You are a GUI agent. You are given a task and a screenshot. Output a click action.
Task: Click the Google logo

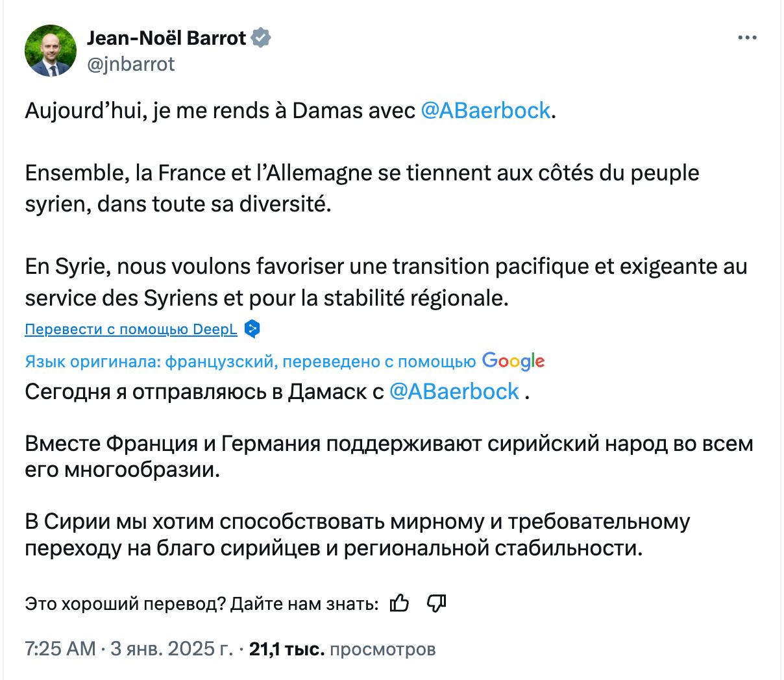pos(513,361)
